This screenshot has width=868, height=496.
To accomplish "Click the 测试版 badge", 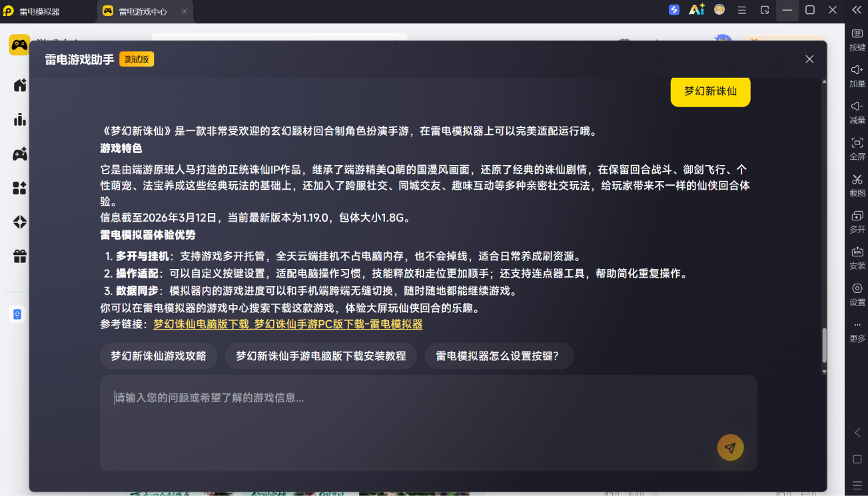I will click(137, 59).
